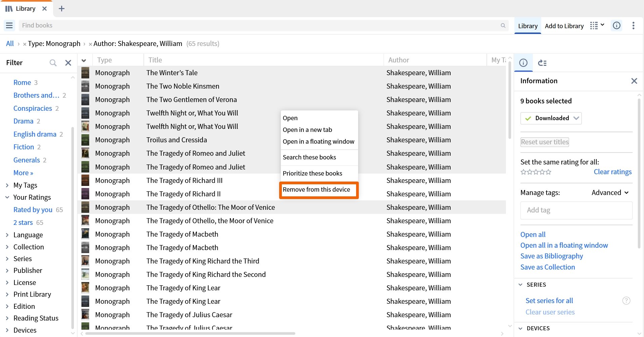Click Add to Library
The height and width of the screenshot is (337, 644).
[x=564, y=26]
